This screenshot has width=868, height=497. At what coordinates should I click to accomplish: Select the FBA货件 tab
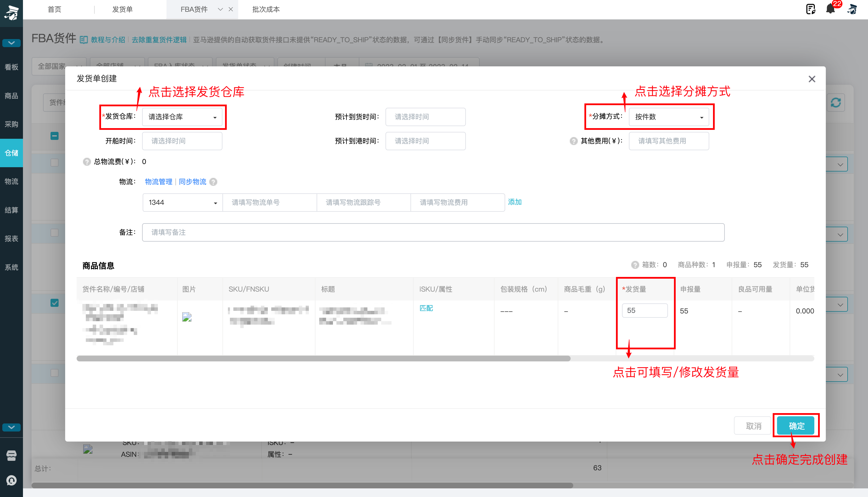(194, 9)
